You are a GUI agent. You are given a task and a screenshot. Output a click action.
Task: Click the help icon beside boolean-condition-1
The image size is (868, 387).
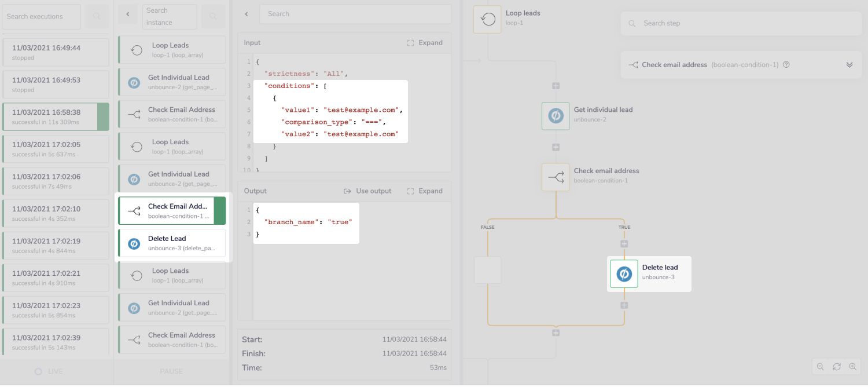(786, 65)
